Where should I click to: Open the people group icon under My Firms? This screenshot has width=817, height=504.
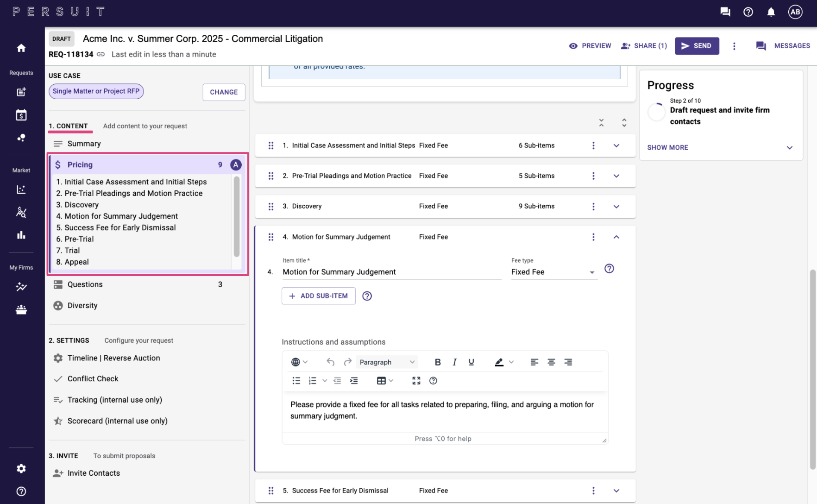pos(21,309)
